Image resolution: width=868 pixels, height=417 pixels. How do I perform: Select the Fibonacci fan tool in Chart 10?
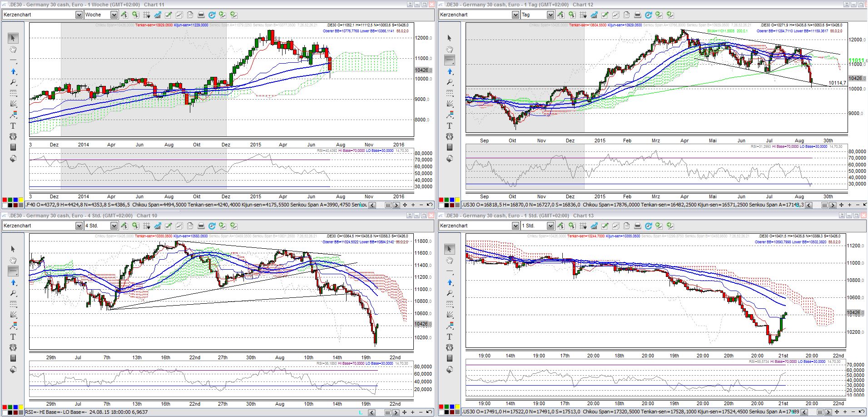point(13,315)
